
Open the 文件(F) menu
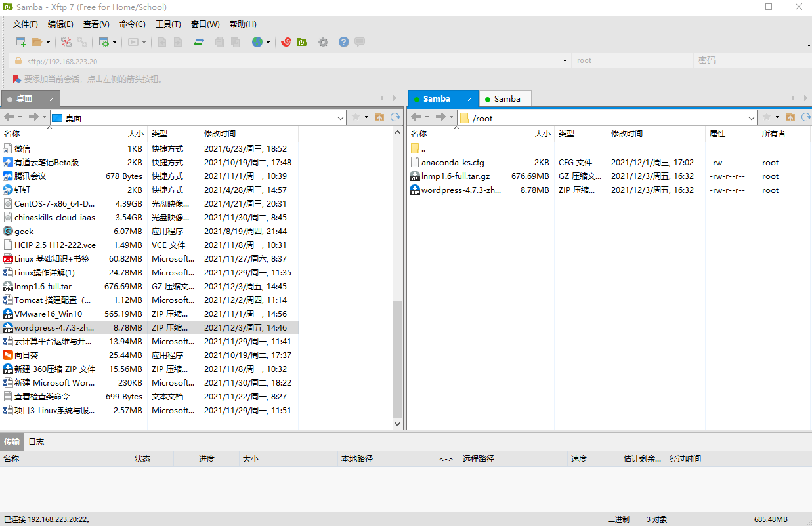pos(26,24)
